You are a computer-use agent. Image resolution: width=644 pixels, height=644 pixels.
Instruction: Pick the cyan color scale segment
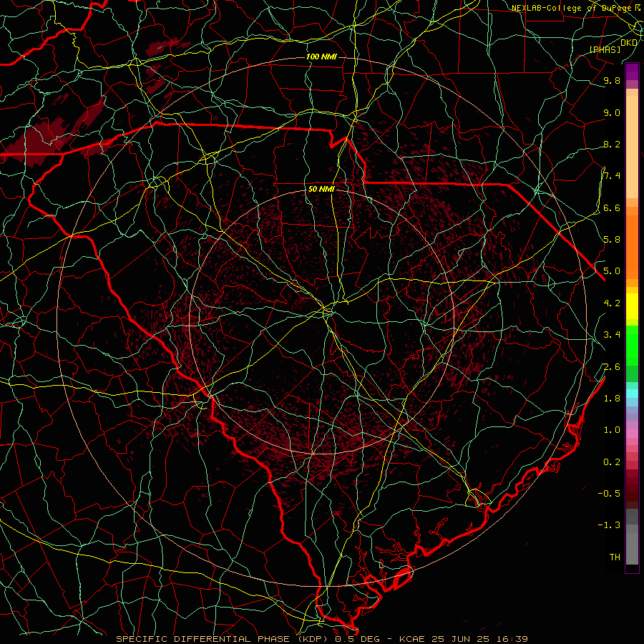[632, 393]
